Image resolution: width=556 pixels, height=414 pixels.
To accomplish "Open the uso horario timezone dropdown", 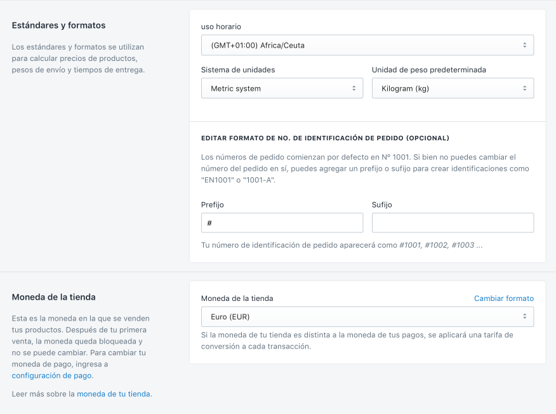I will (x=367, y=45).
